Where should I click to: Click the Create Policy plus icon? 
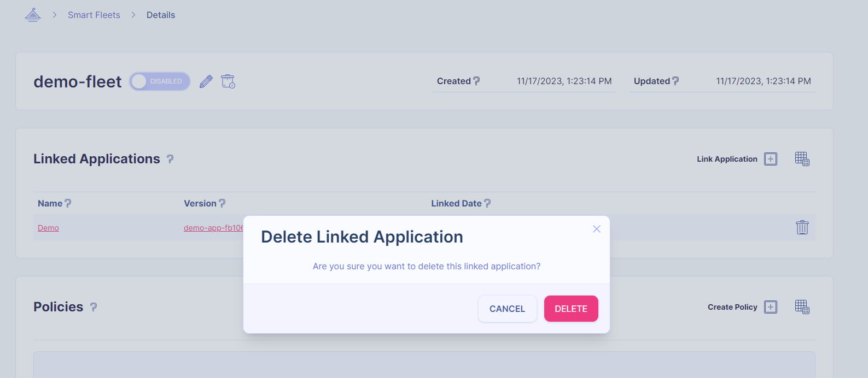pyautogui.click(x=771, y=307)
